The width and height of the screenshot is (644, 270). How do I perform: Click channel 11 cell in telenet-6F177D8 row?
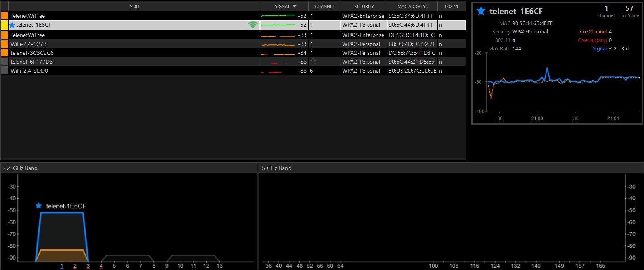pyautogui.click(x=313, y=62)
